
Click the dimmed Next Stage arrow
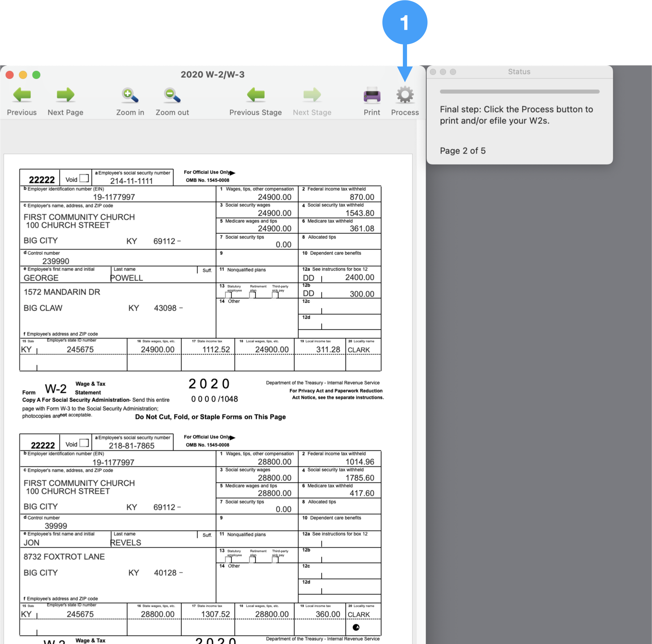[x=312, y=95]
